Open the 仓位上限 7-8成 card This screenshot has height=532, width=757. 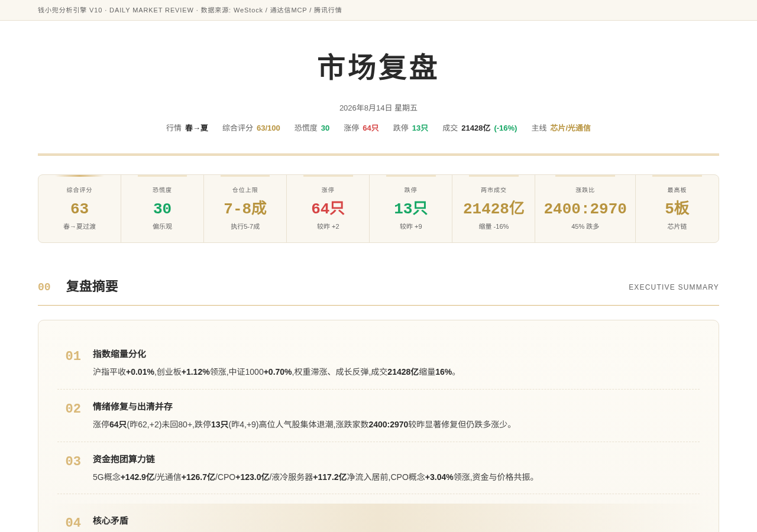tap(245, 209)
